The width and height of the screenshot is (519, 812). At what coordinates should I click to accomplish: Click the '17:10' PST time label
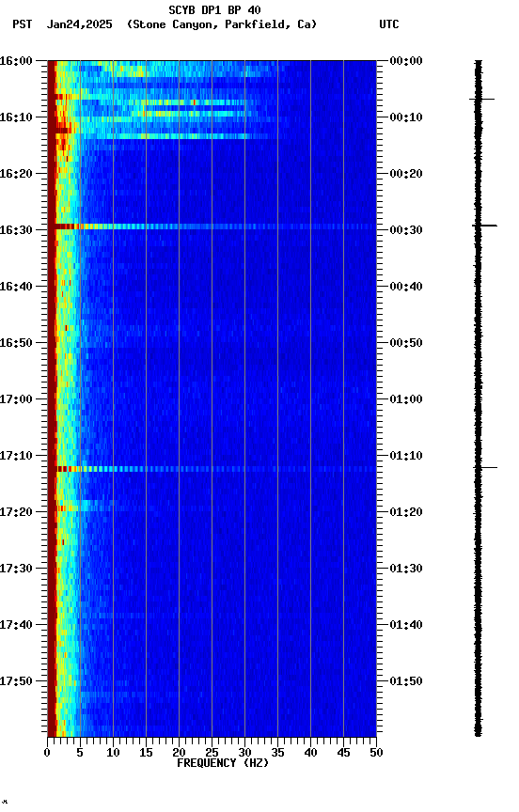(x=16, y=456)
